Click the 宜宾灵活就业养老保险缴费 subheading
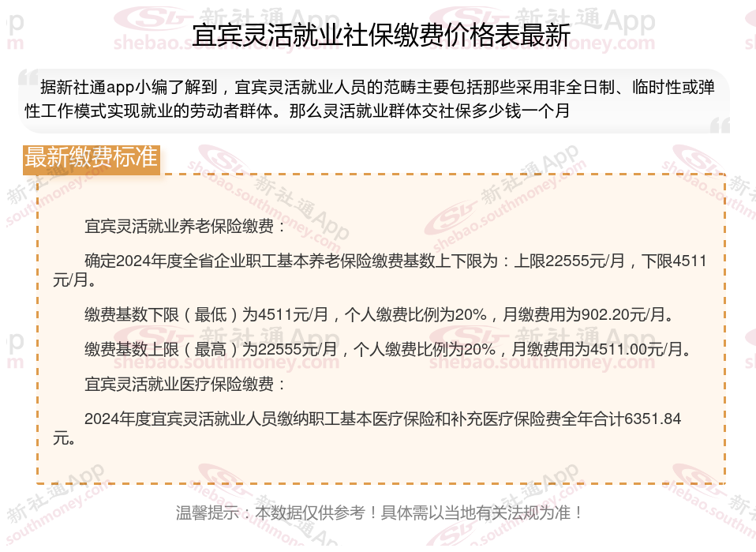The height and width of the screenshot is (552, 756). [x=185, y=226]
